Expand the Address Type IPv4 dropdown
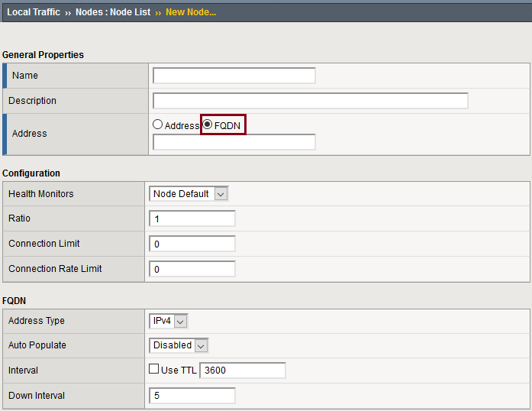 point(169,321)
